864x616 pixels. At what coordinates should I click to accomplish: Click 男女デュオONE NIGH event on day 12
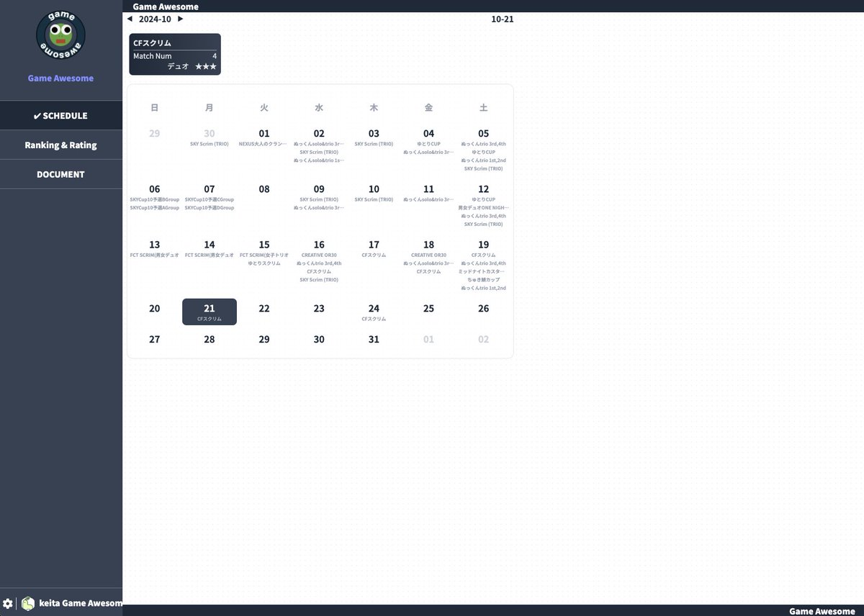tap(483, 208)
